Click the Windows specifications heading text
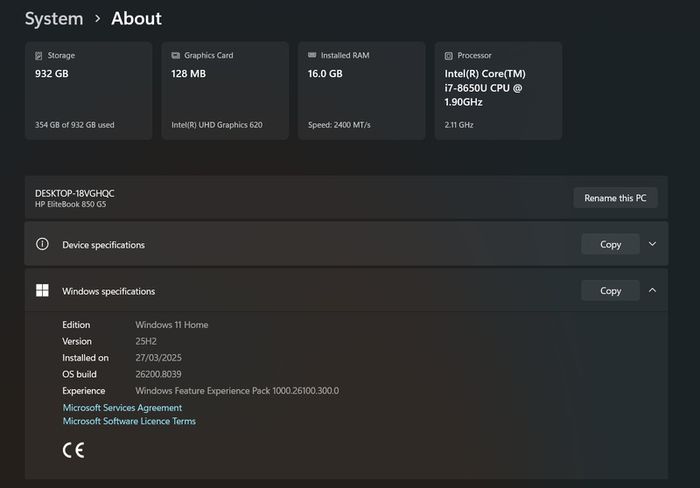 (108, 291)
